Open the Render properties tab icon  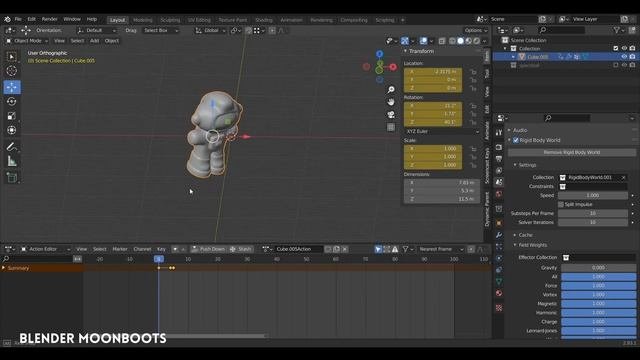[x=499, y=147]
